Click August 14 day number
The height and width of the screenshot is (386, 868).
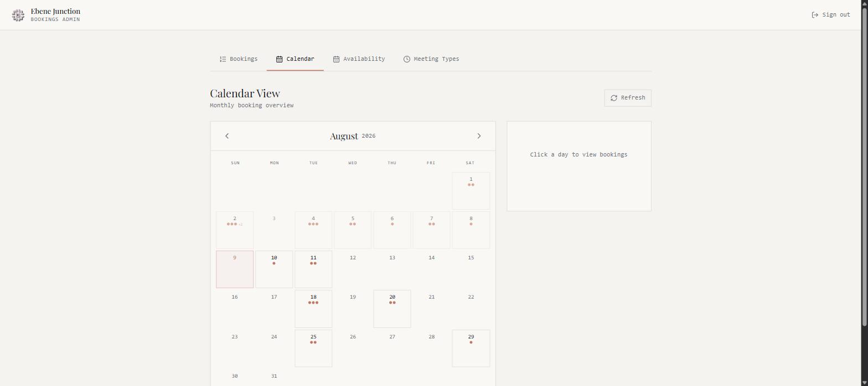pos(431,258)
